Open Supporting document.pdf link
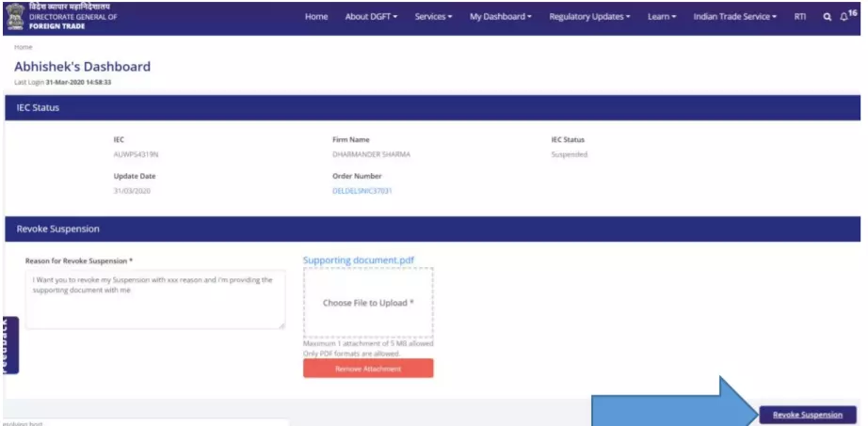 358,260
